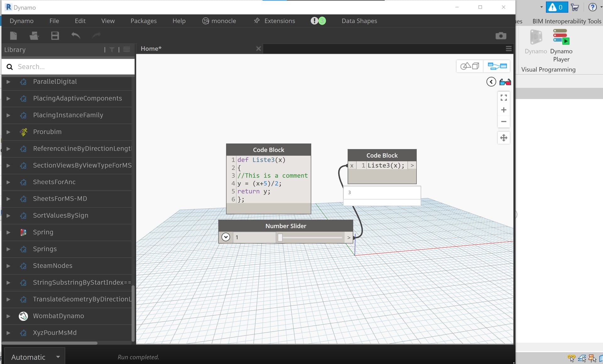603x364 pixels.
Task: Click the save workspace icon
Action: coord(55,36)
